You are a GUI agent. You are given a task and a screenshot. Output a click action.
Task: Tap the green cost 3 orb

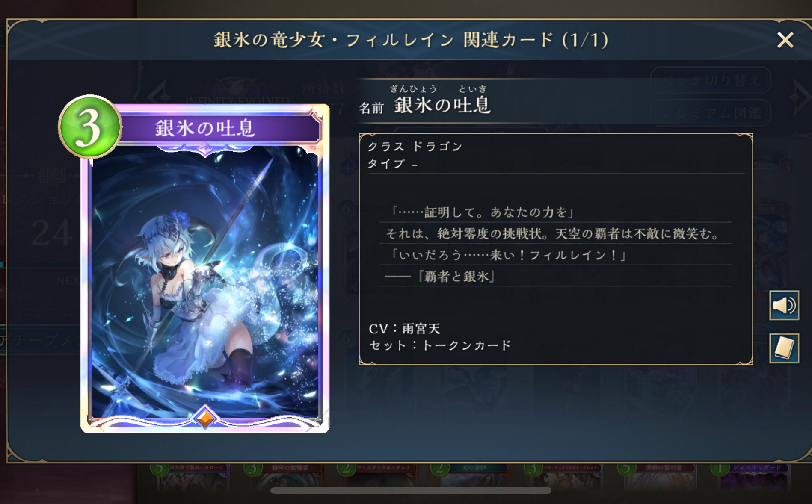click(90, 127)
